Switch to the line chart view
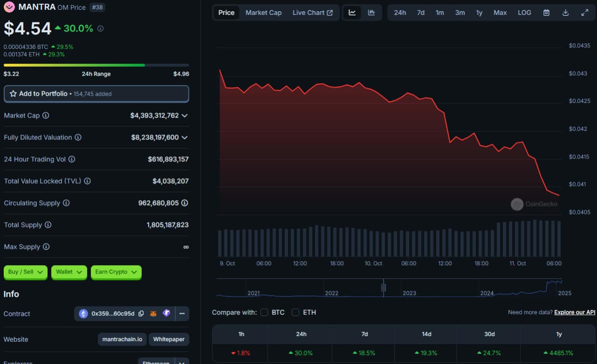Viewport: 597px width, 364px height. coord(352,13)
